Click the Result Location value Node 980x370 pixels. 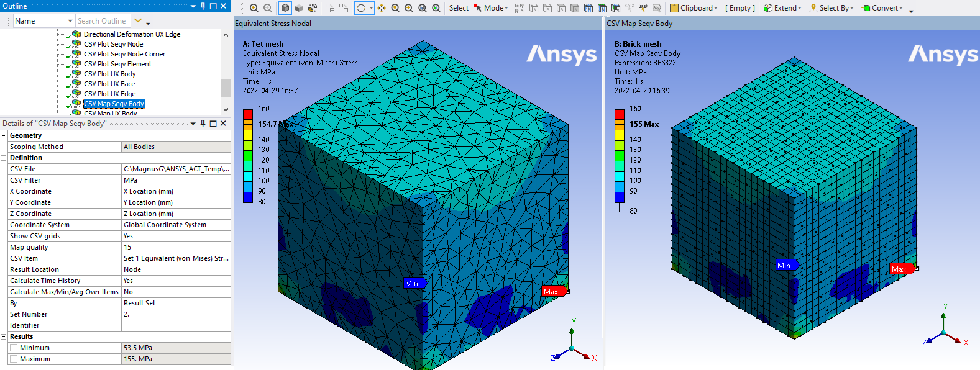point(176,269)
